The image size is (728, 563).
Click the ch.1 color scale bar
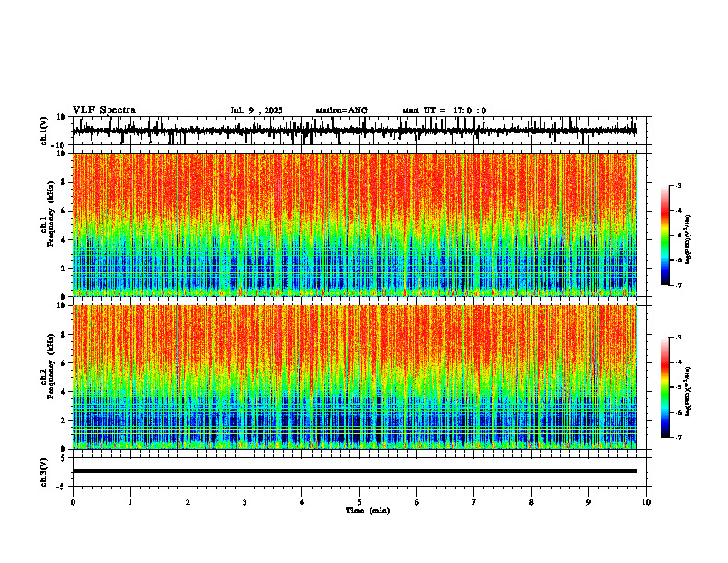pyautogui.click(x=665, y=236)
